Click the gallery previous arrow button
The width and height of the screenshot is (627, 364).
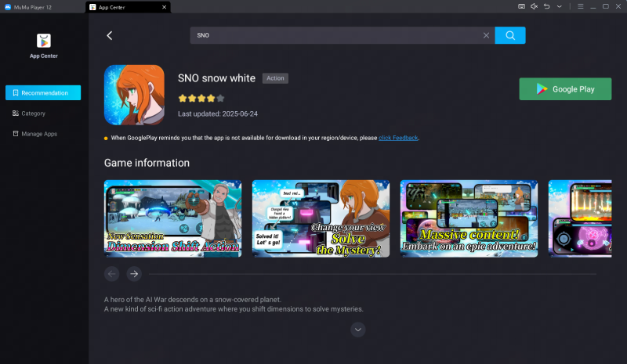(112, 274)
